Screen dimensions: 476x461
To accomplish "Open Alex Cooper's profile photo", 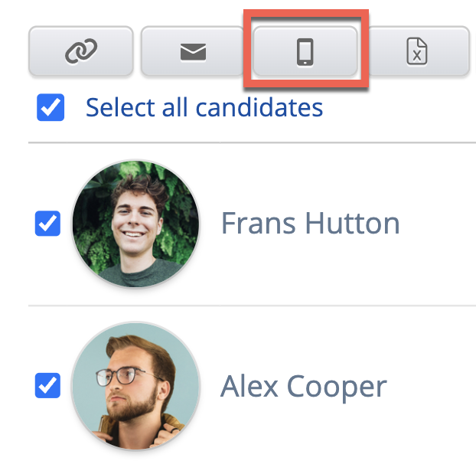I will [135, 385].
